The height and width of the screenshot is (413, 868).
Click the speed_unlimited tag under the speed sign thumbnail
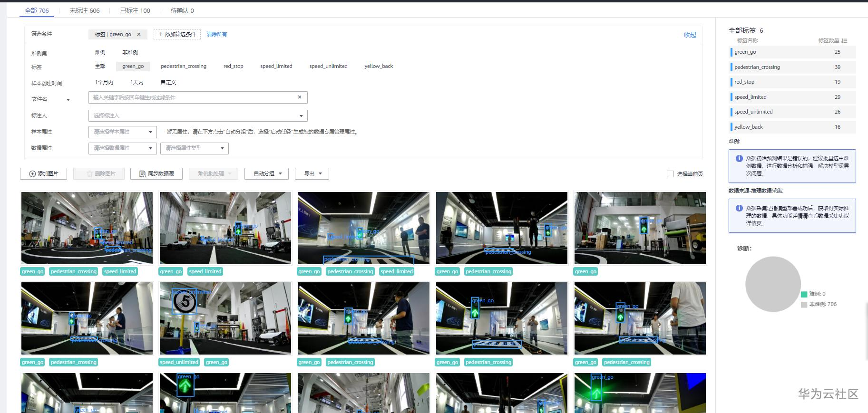pyautogui.click(x=179, y=362)
